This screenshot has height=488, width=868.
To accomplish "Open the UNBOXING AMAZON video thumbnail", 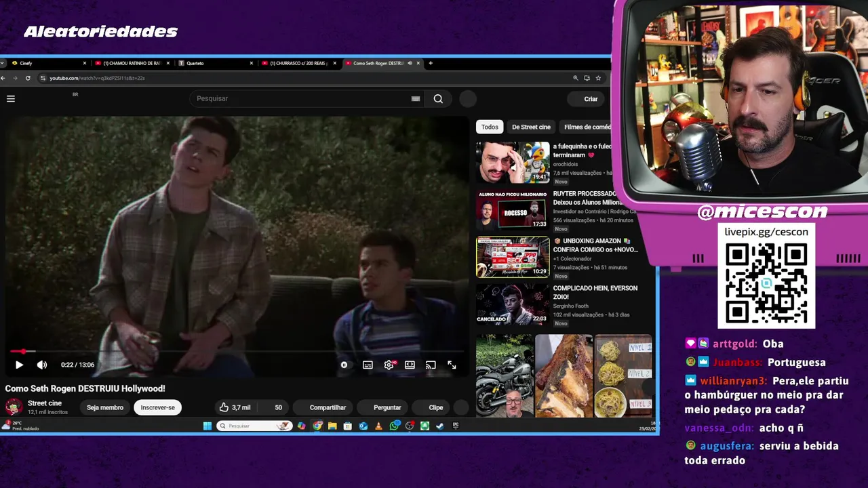I will click(x=513, y=257).
